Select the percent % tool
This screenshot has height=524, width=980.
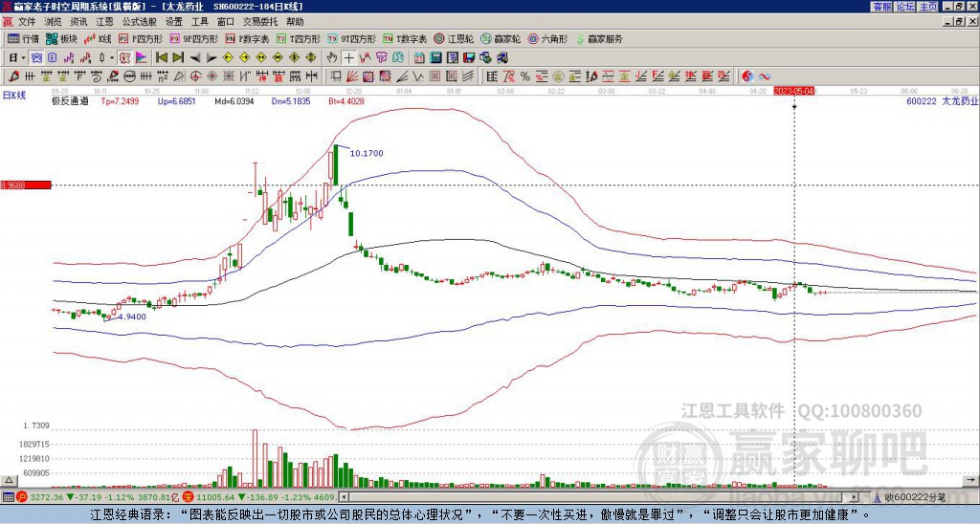[x=525, y=76]
